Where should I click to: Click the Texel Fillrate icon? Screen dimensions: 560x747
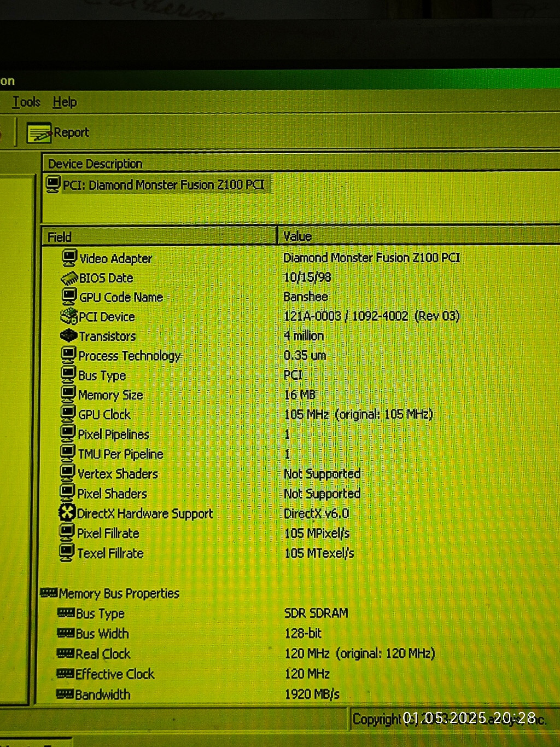pyautogui.click(x=67, y=553)
